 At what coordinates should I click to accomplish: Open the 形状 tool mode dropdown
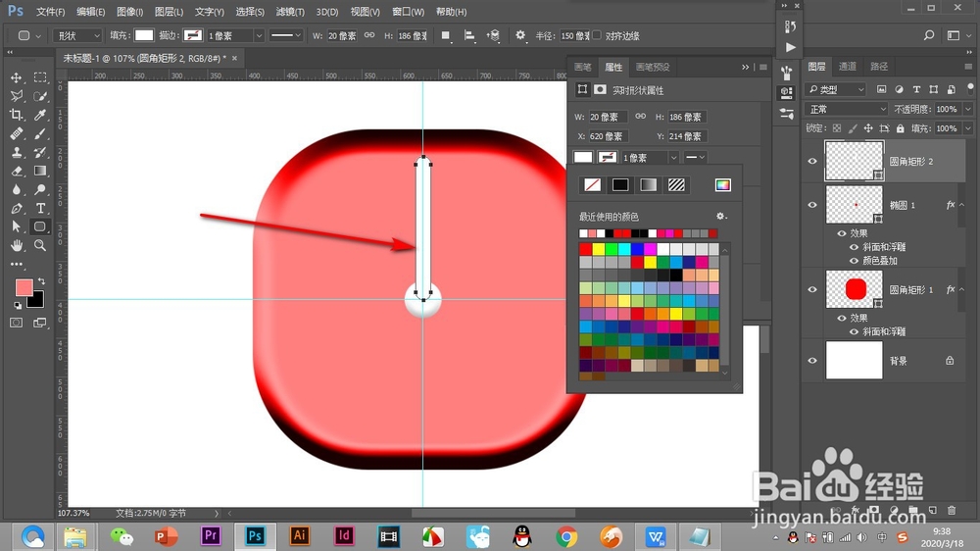pyautogui.click(x=76, y=35)
